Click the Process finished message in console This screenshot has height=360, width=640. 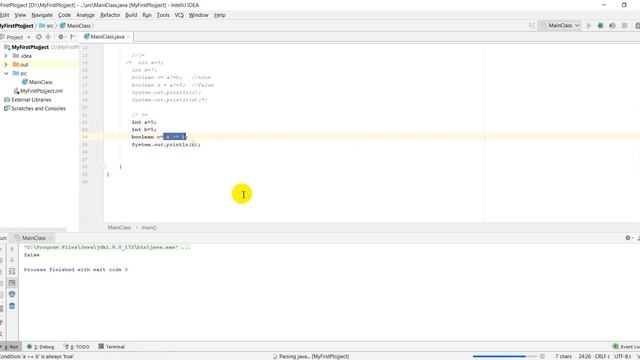76,270
